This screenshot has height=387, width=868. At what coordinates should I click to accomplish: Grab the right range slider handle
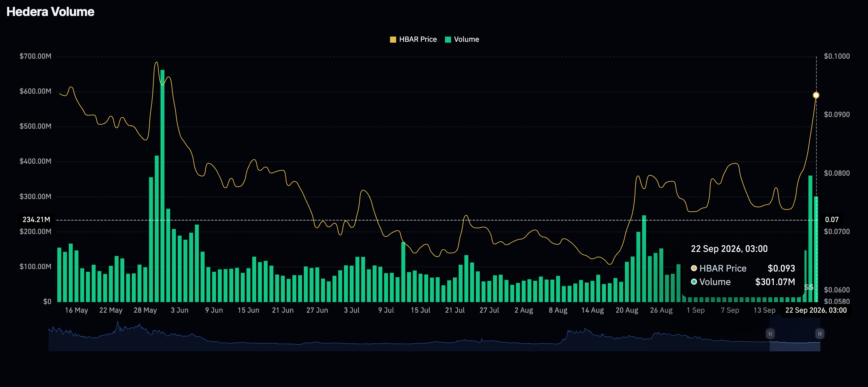pyautogui.click(x=820, y=334)
